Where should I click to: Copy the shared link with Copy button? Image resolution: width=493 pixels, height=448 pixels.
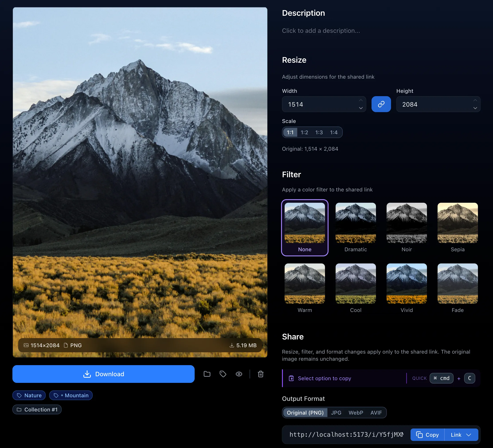pos(427,435)
